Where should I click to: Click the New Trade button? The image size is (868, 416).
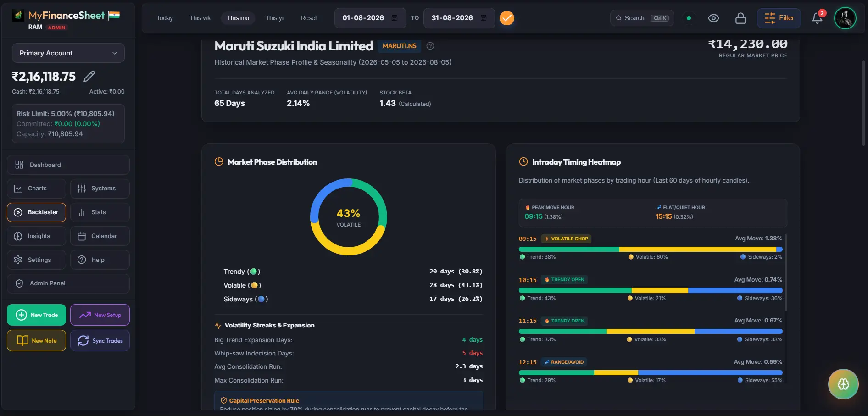tap(36, 315)
